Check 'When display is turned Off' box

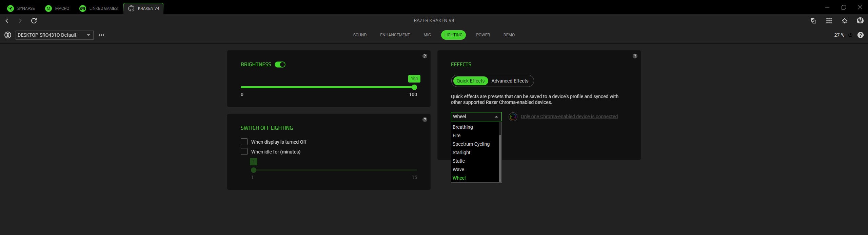tap(244, 142)
